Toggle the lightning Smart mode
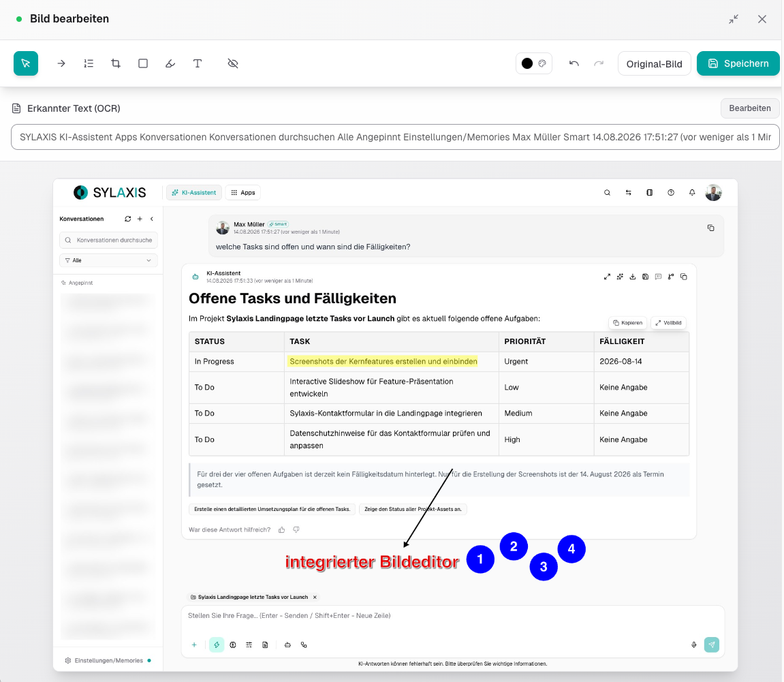The width and height of the screenshot is (784, 682). click(217, 645)
